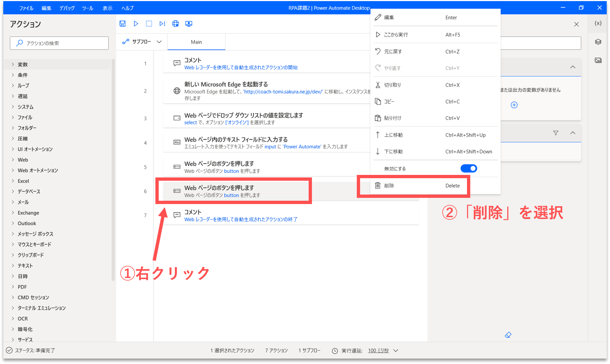Click the 100 ミリ秒 run delay link
The image size is (610, 364).
click(x=378, y=351)
